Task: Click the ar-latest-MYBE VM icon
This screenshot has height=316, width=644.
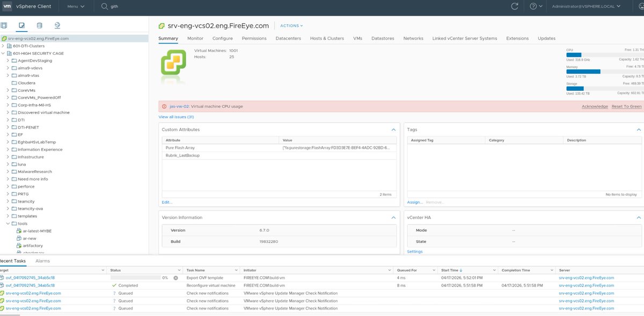Action: pyautogui.click(x=19, y=231)
